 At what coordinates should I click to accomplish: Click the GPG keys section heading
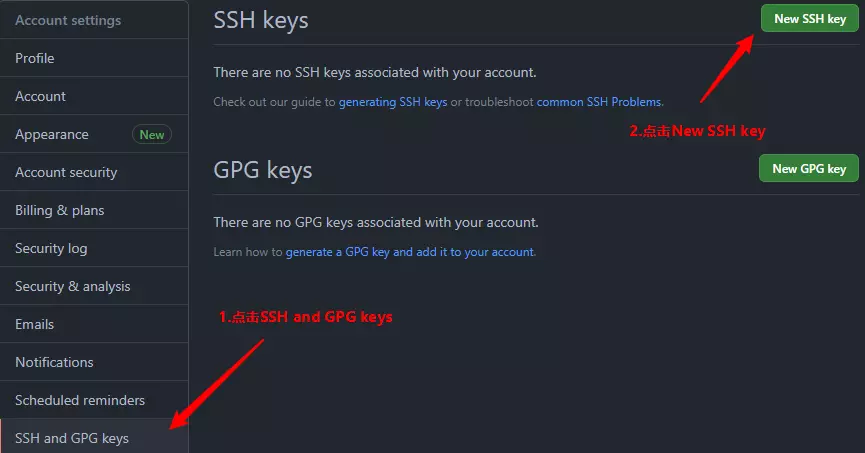(263, 170)
